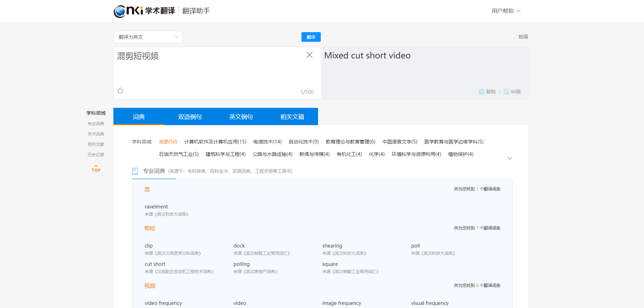Filter by 新闻与传媒(4)
Image resolution: width=644 pixels, height=308 pixels.
tap(315, 154)
